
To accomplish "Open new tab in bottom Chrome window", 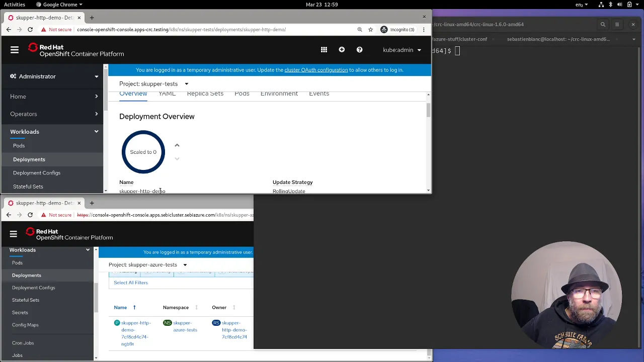I will click(92, 203).
